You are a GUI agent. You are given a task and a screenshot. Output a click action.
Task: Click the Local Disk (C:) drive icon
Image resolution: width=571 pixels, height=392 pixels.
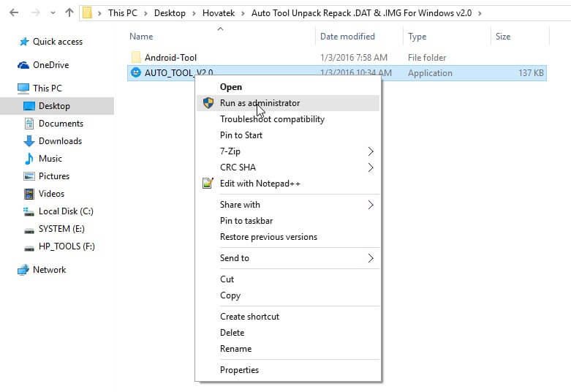[x=29, y=211]
